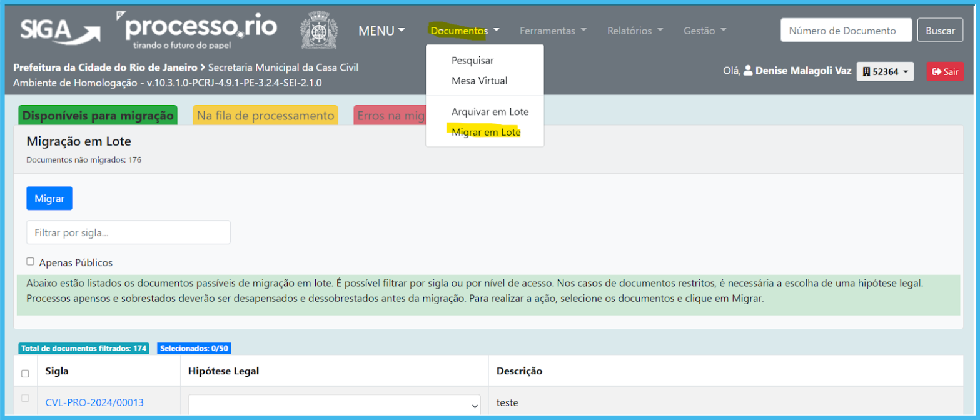Image resolution: width=980 pixels, height=420 pixels.
Task: Check the select-all checkbox in the table header
Action: (x=25, y=374)
